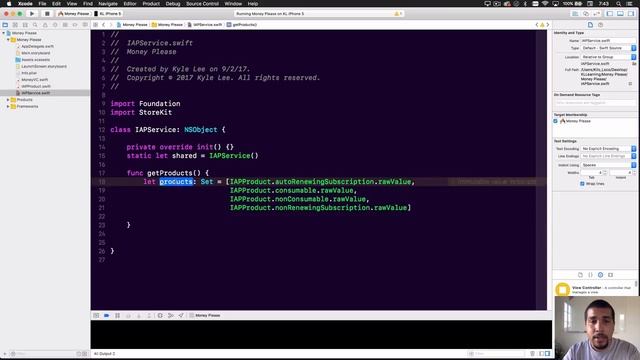Hide the debug area with the bar toggle
640x360 pixels.
(x=96, y=316)
